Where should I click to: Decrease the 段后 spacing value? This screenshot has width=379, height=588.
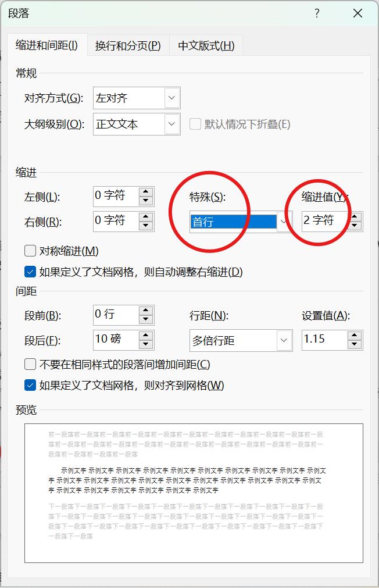click(x=146, y=344)
